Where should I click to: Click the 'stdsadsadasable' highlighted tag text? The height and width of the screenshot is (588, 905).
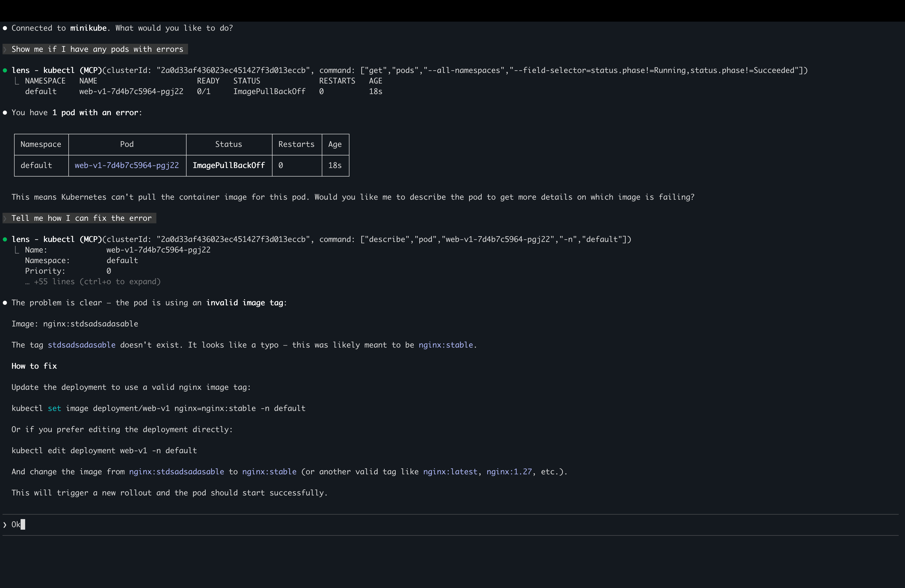click(81, 345)
